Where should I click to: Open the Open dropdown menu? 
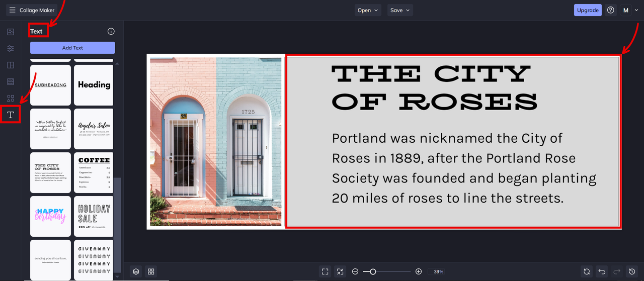pos(368,10)
